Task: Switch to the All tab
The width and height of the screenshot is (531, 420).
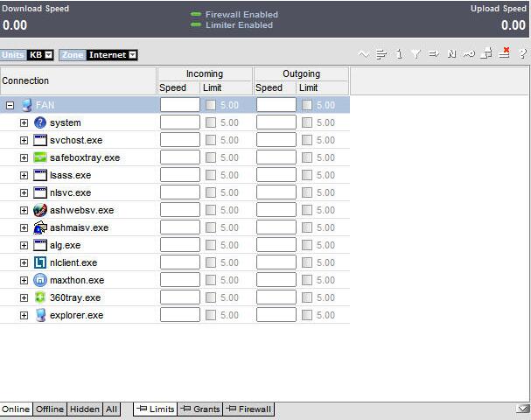Action: coord(111,409)
